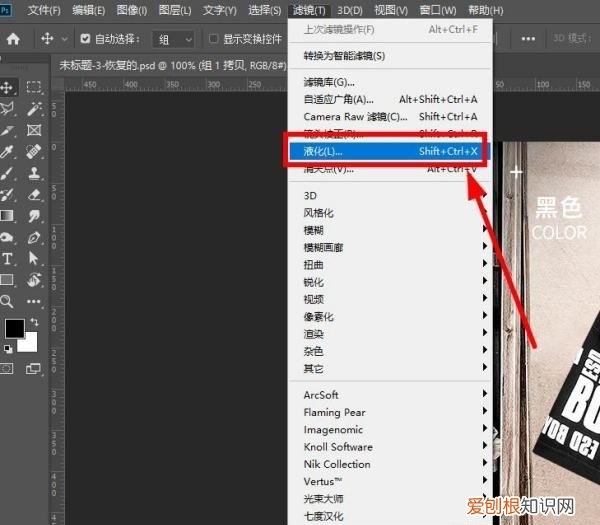
Task: Expand the 像素化 submenu
Action: (390, 316)
